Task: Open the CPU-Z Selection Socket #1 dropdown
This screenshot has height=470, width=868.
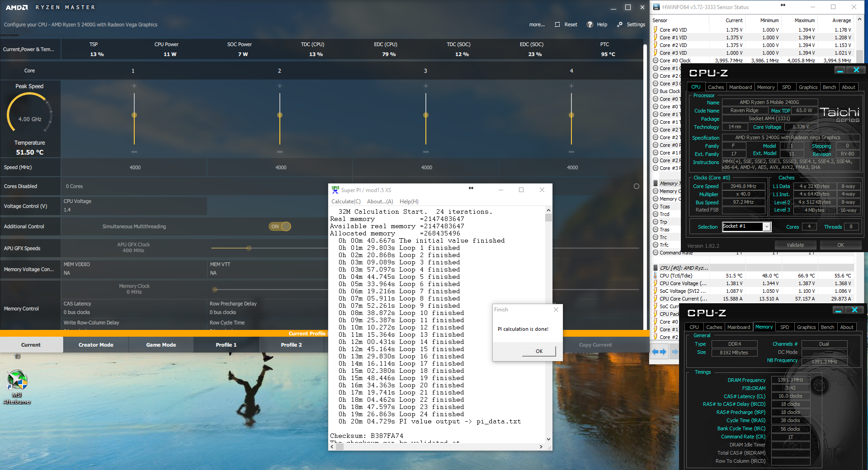Action: pos(767,227)
